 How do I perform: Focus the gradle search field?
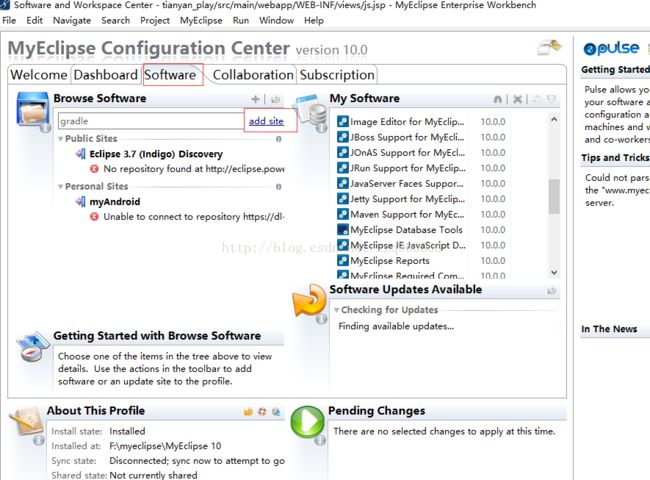151,121
